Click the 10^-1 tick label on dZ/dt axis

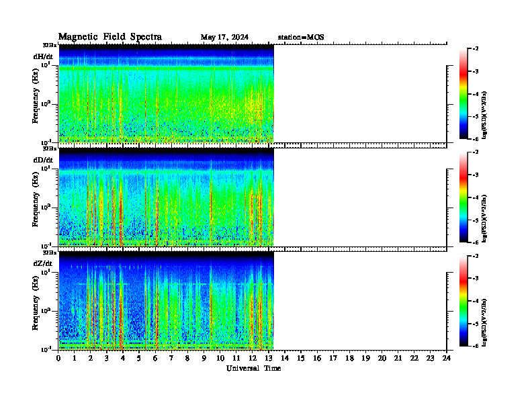(46, 349)
